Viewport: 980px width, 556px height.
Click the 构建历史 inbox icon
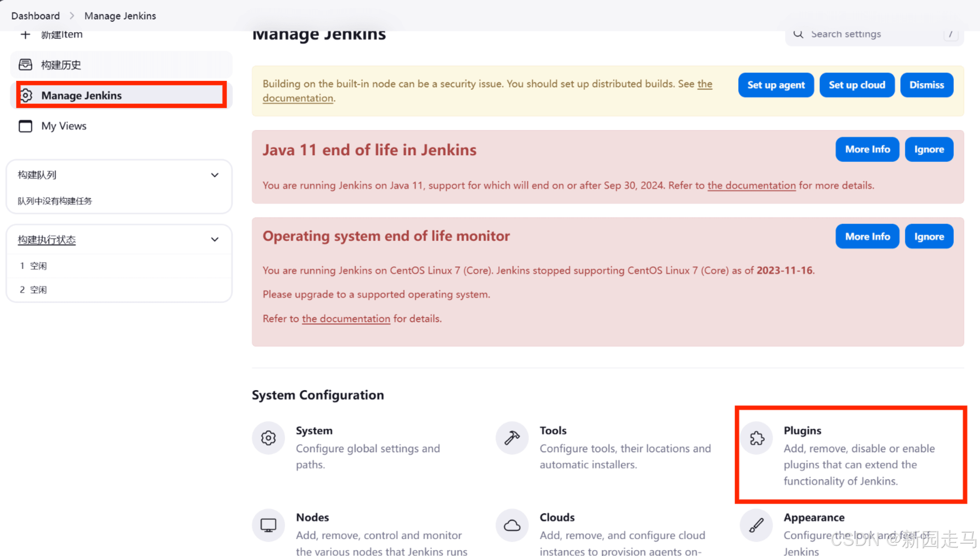[25, 65]
